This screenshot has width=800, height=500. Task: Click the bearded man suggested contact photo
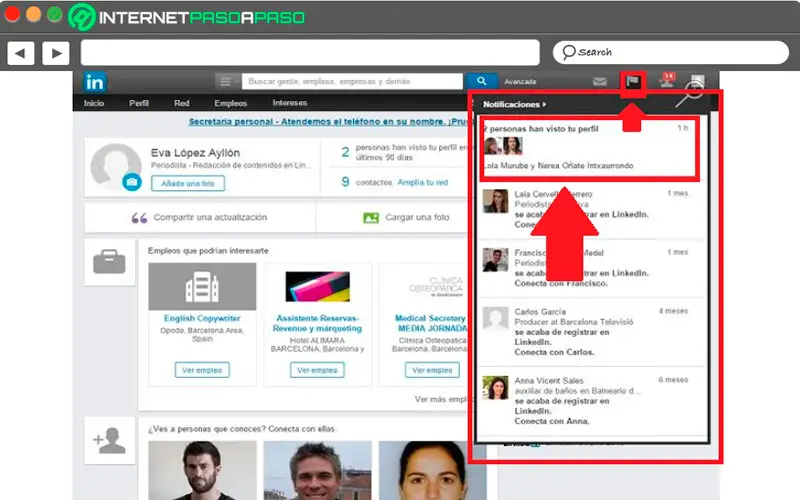click(x=202, y=470)
